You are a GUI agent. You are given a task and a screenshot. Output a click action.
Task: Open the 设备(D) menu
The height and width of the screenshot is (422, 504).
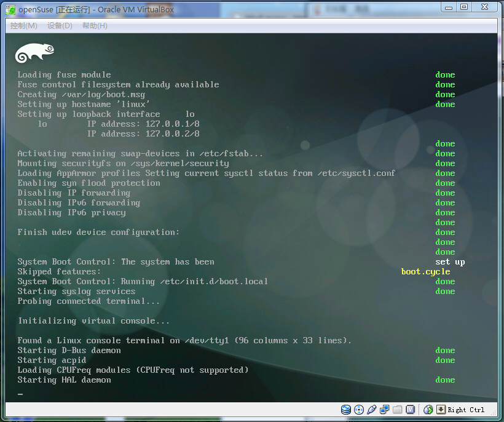(60, 26)
